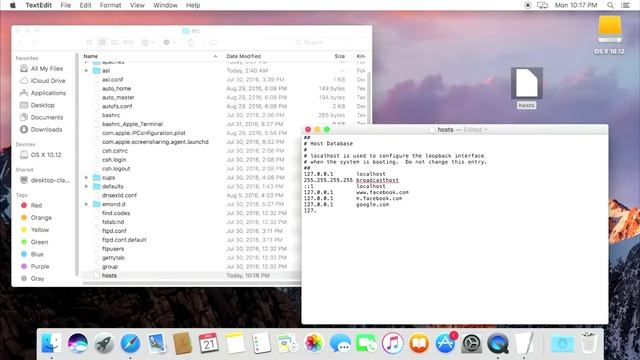Screen dimensions: 640x360
Task: Open Finder from the Dock
Action: (51, 343)
